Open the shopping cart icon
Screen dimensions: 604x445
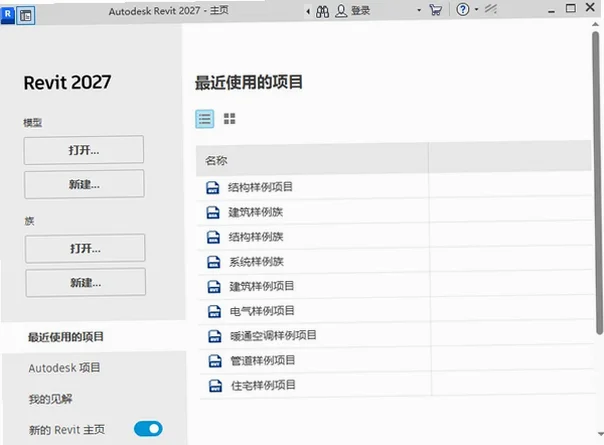[436, 10]
